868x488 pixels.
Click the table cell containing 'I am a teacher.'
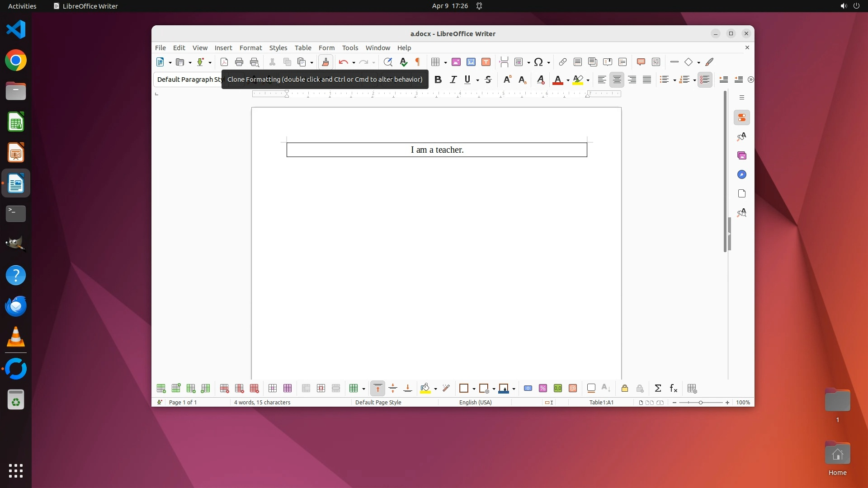[437, 150]
